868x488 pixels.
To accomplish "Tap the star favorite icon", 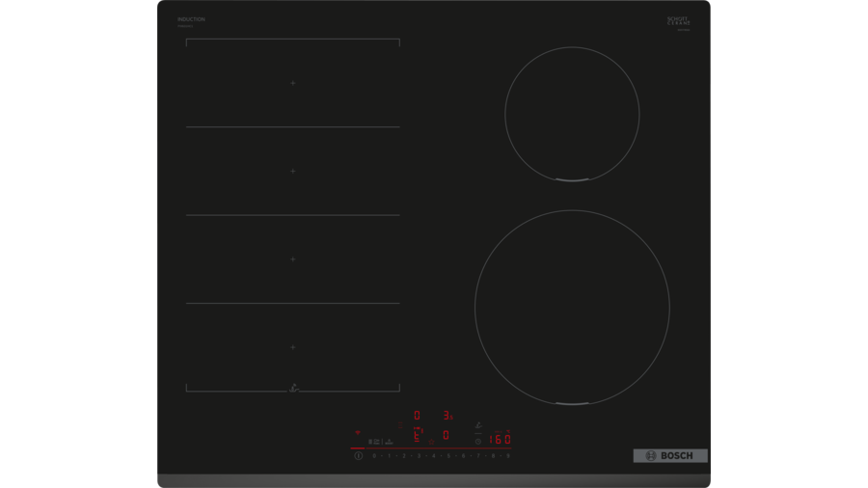I will click(431, 442).
